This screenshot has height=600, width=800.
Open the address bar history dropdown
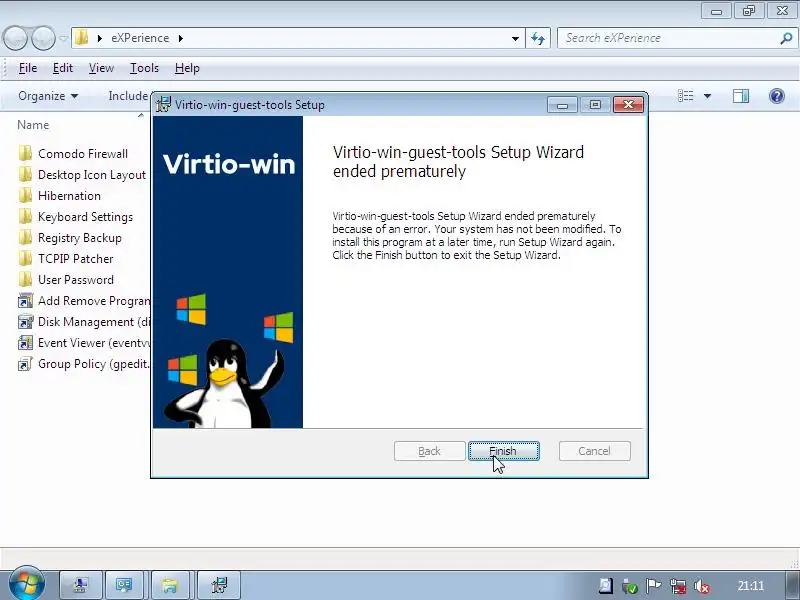[515, 38]
